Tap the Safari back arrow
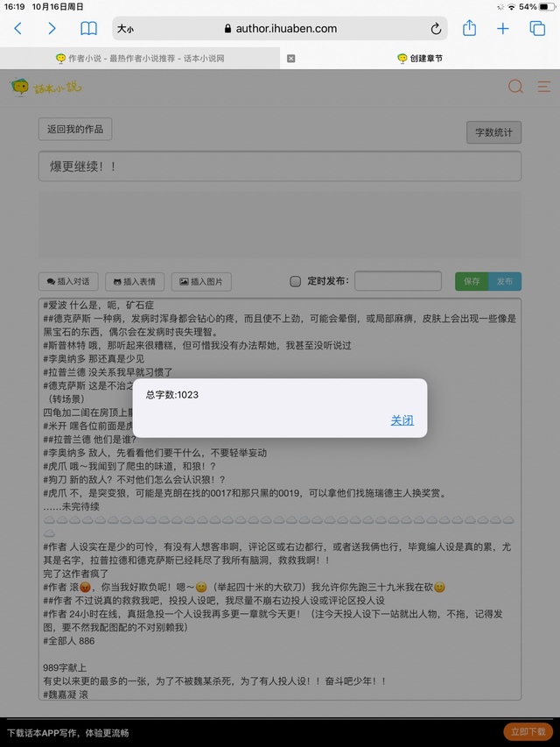 (18, 28)
